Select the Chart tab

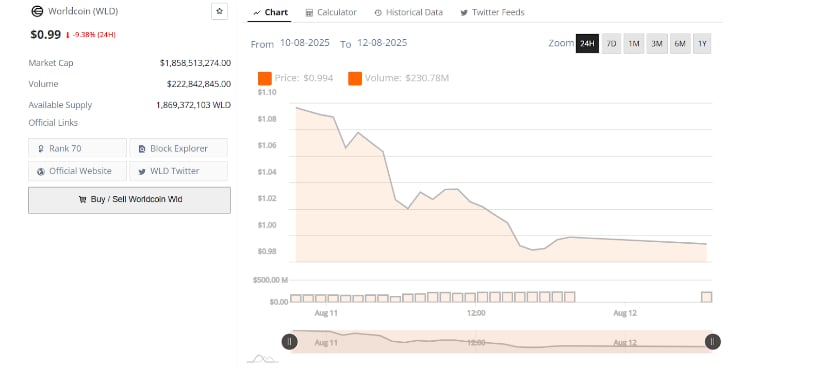pos(270,12)
